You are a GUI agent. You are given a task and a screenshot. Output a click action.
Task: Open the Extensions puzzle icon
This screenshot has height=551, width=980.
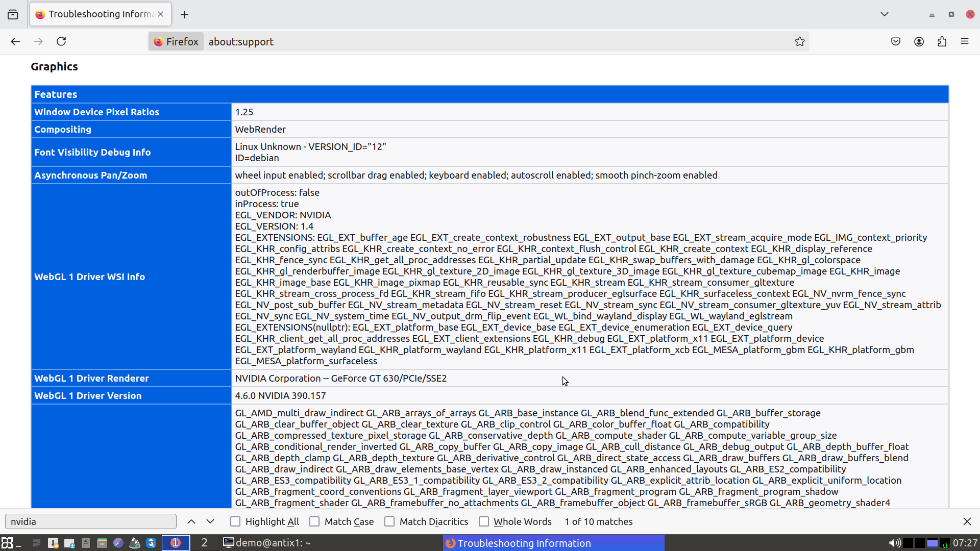pyautogui.click(x=942, y=41)
